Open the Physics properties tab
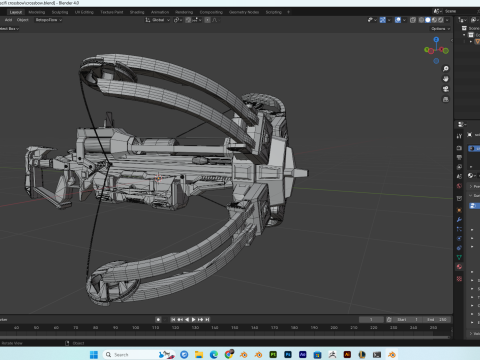The height and width of the screenshot is (360, 480). click(x=459, y=238)
